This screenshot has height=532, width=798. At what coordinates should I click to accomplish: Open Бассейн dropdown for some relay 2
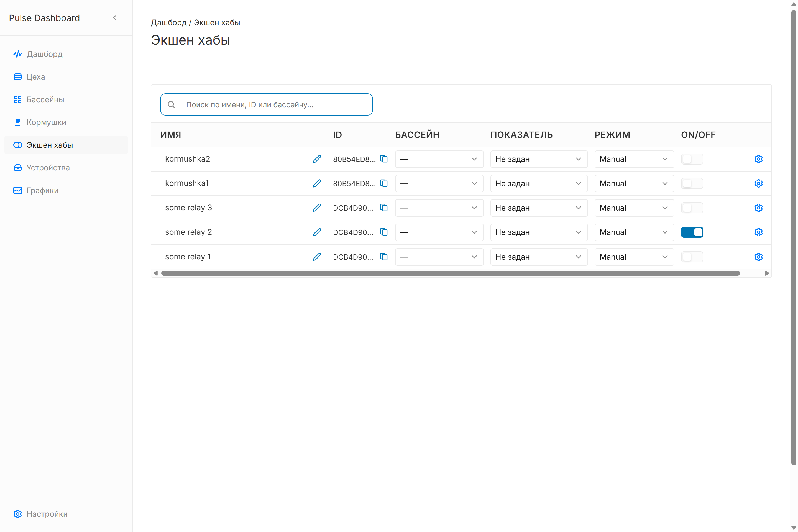pos(439,232)
